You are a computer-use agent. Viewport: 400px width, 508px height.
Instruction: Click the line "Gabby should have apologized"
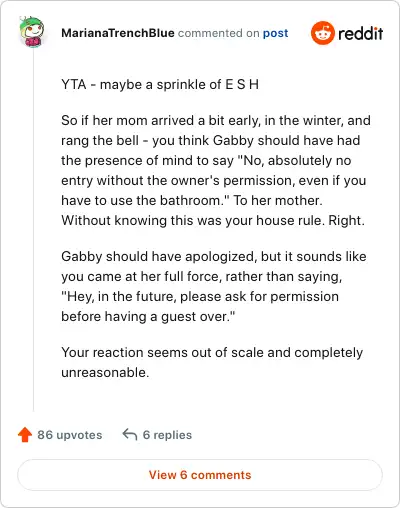214,256
